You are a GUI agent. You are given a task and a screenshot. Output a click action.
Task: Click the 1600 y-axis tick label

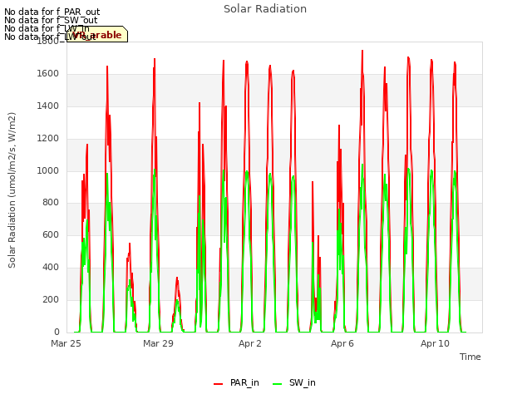coord(48,74)
